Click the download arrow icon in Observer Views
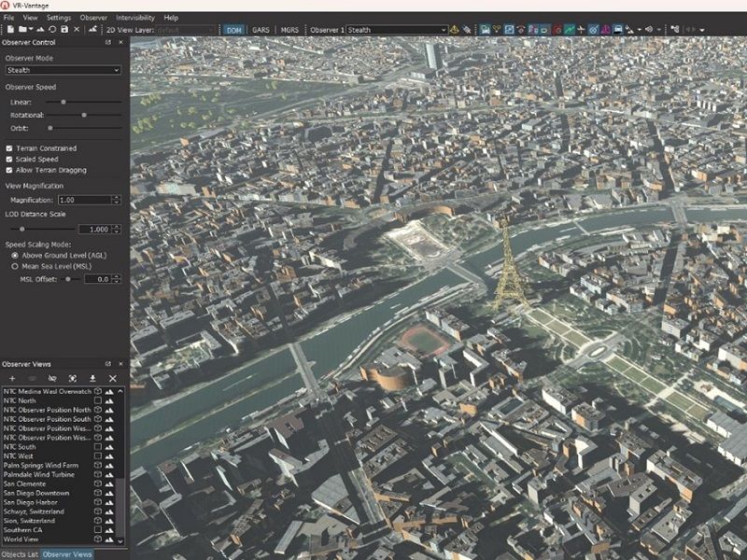This screenshot has width=747, height=560. pos(92,378)
